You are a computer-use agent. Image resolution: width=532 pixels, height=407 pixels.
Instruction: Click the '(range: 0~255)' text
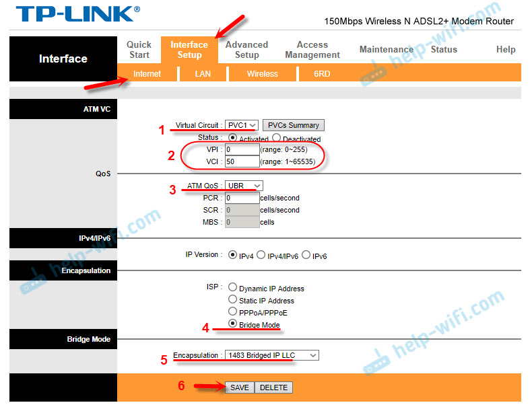pos(284,150)
